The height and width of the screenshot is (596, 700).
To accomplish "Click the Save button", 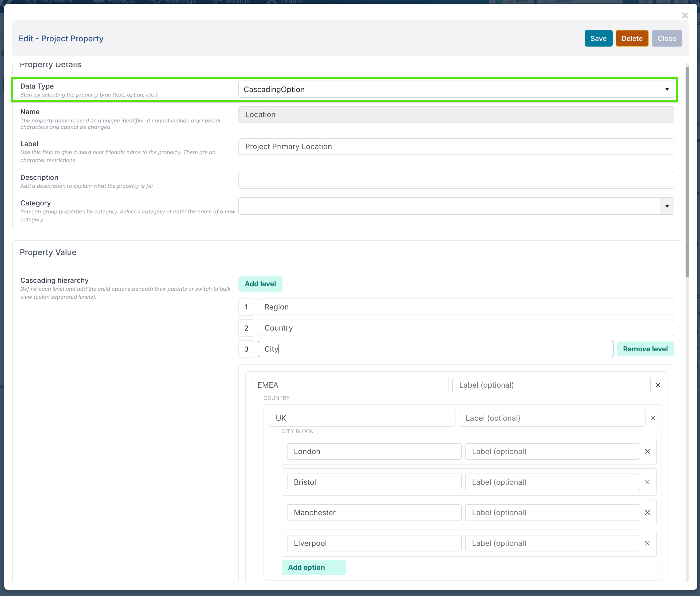I will coord(598,38).
